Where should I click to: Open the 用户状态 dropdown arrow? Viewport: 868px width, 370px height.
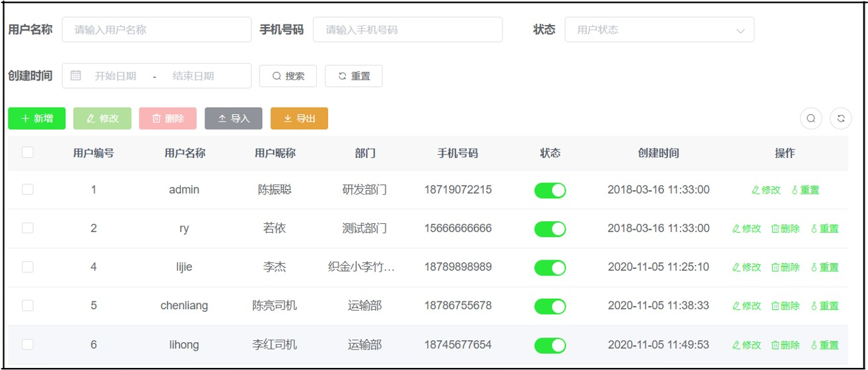740,30
